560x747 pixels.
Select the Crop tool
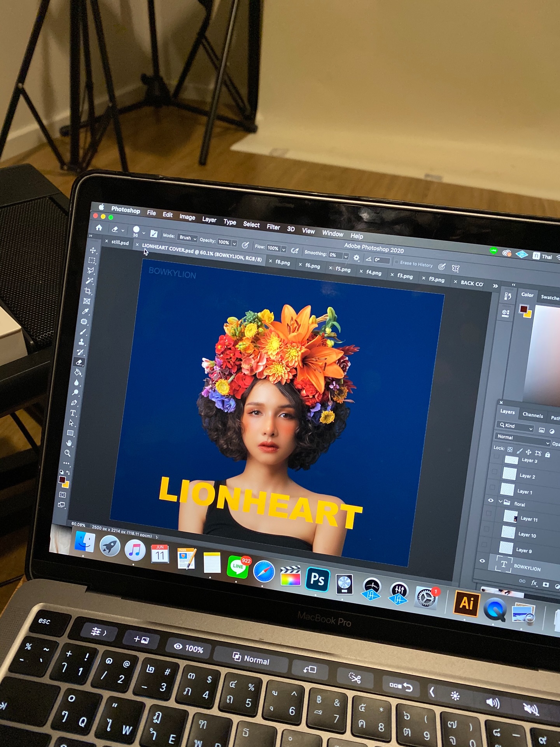pyautogui.click(x=88, y=291)
